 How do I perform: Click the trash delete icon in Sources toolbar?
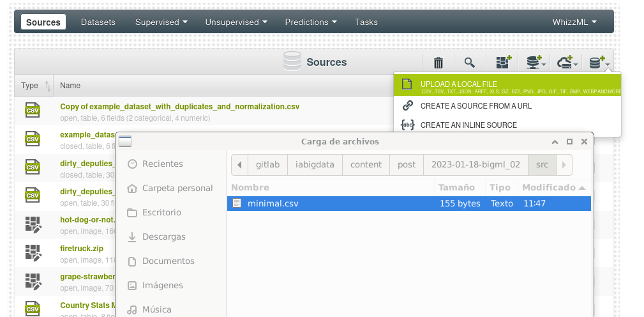pos(438,63)
